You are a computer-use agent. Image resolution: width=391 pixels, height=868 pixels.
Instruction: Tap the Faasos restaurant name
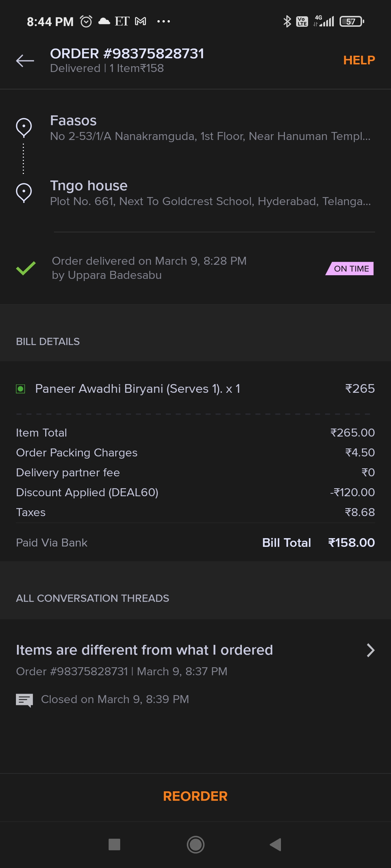coord(73,120)
